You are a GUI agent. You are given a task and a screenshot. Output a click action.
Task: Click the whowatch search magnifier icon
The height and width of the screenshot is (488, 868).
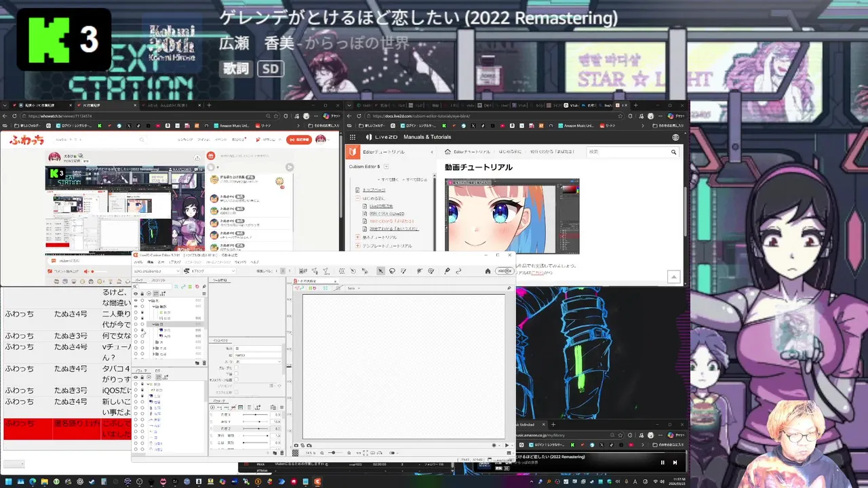pos(142,140)
